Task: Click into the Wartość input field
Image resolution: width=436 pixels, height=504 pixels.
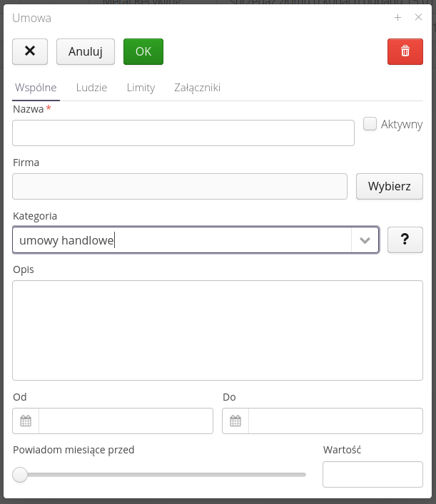Action: coord(372,474)
